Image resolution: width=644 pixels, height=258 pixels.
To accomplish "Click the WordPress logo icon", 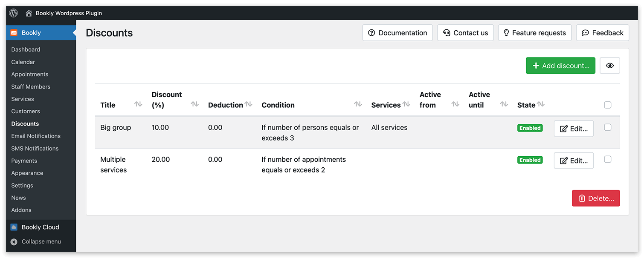I will point(14,13).
